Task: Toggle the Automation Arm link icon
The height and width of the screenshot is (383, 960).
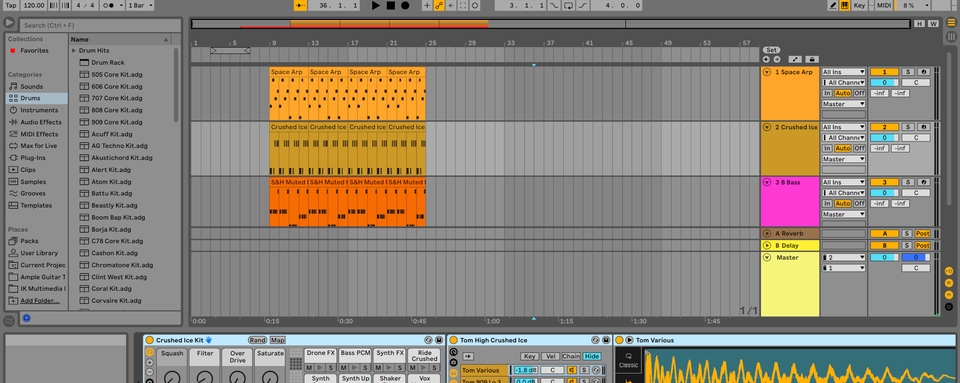Action: (x=439, y=6)
